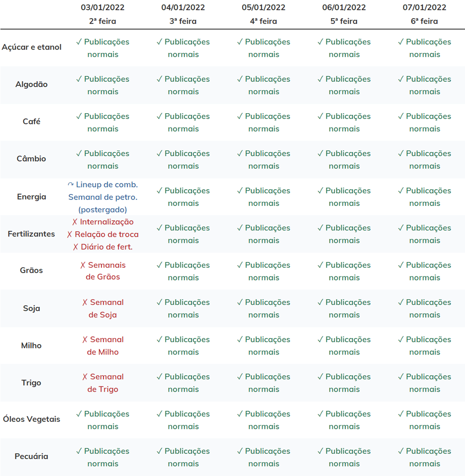
Task: Click the X Semanal de Soja cell
Action: click(x=103, y=308)
